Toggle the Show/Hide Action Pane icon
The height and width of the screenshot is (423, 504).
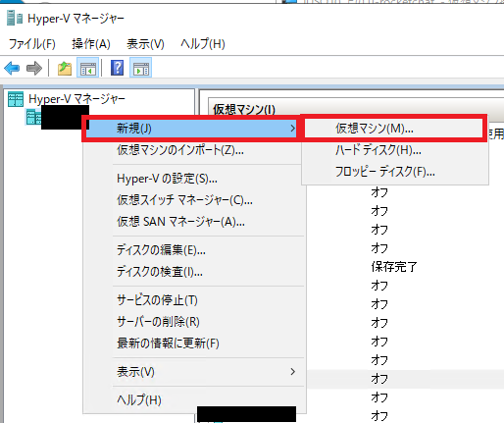click(x=141, y=68)
